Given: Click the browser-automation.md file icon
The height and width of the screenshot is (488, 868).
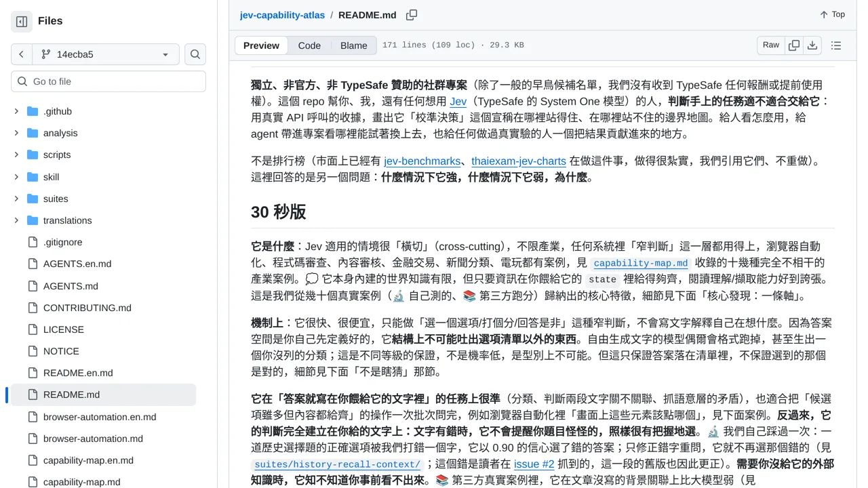Looking at the screenshot, I should tap(33, 439).
